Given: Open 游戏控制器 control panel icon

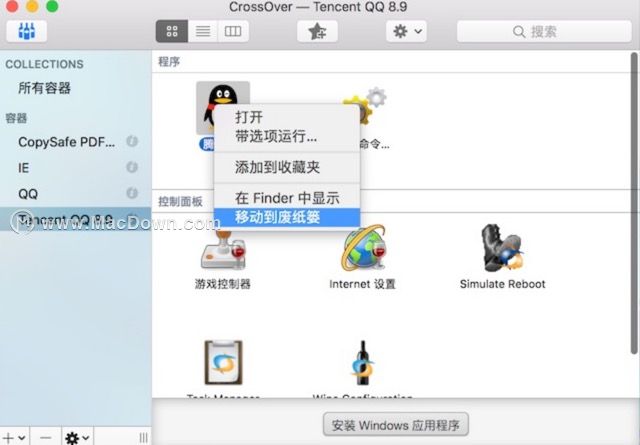Looking at the screenshot, I should click(223, 249).
